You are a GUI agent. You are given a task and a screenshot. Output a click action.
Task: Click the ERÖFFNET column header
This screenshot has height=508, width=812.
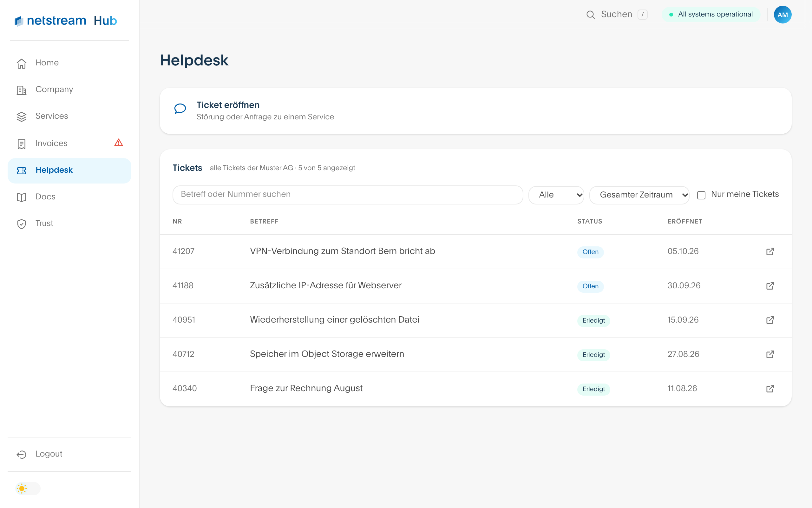684,221
